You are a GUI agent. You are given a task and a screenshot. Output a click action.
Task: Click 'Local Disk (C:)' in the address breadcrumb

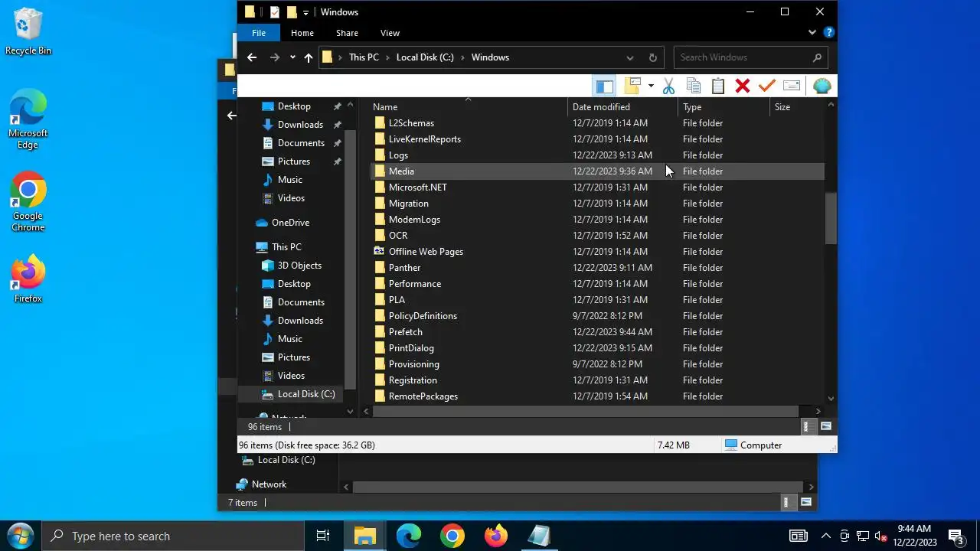[x=425, y=57]
